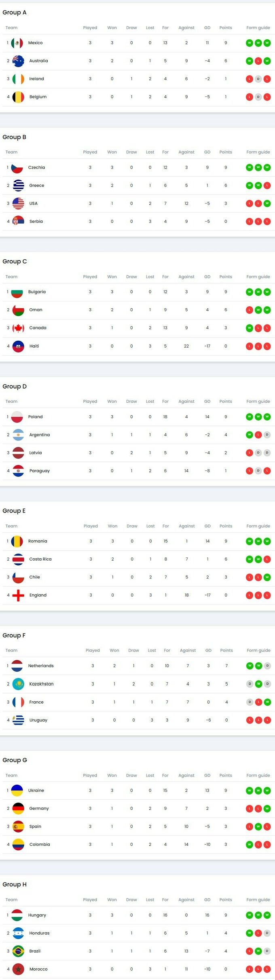The width and height of the screenshot is (275, 980).
Task: Click the draw badge in Ireland's form guide
Action: (x=258, y=79)
